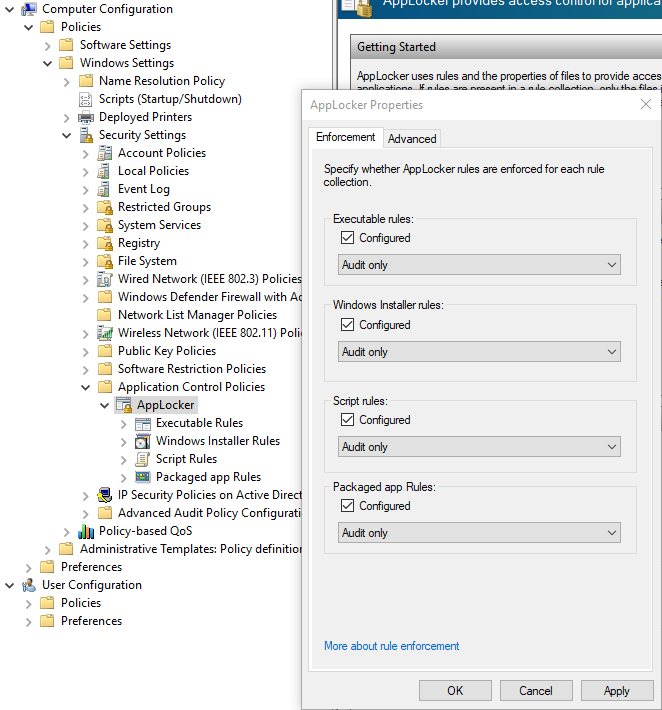Collapse the Windows Settings node
This screenshot has height=710, width=662.
[48, 63]
